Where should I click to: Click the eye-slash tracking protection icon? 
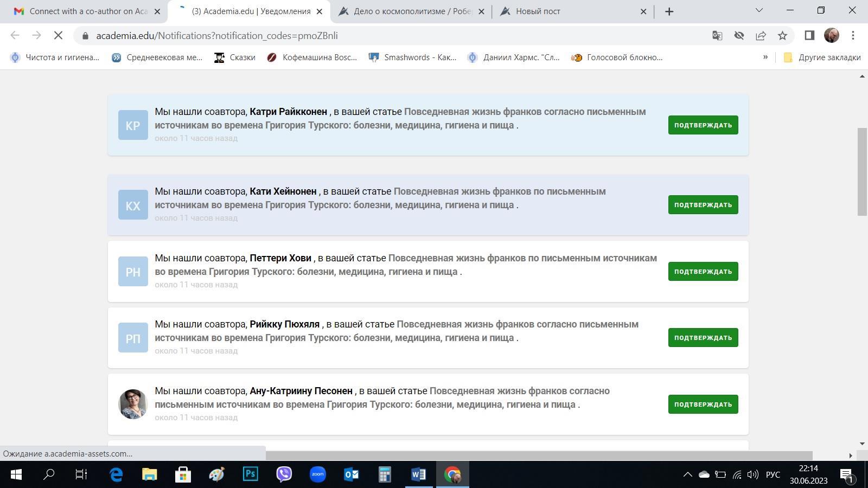[739, 36]
